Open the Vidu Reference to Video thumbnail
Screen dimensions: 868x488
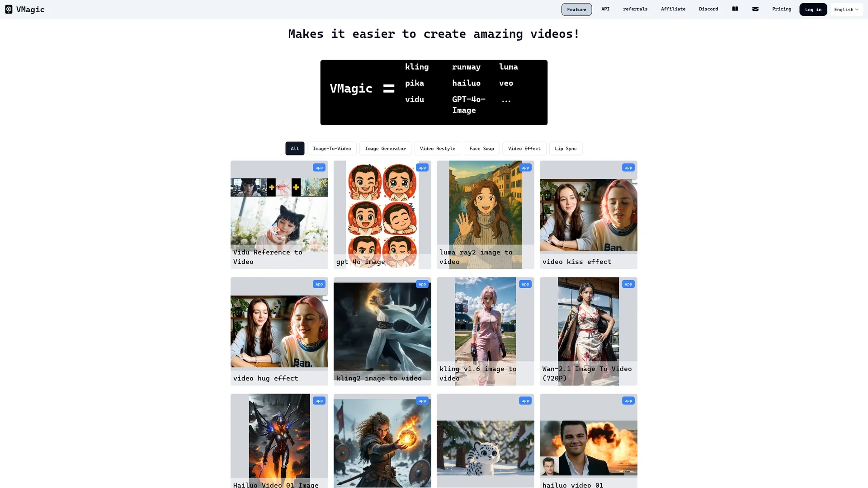(x=279, y=215)
